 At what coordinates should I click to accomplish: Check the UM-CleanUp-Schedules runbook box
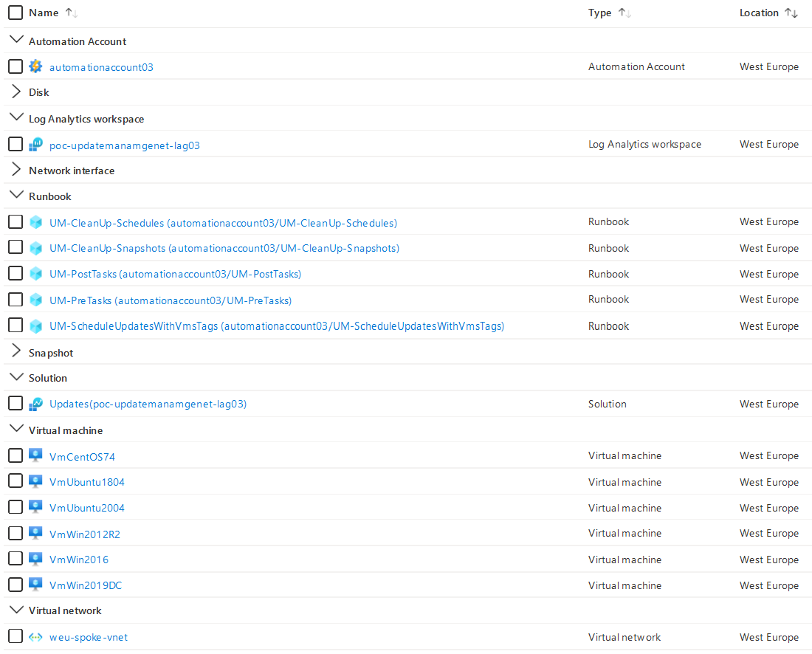click(x=16, y=221)
